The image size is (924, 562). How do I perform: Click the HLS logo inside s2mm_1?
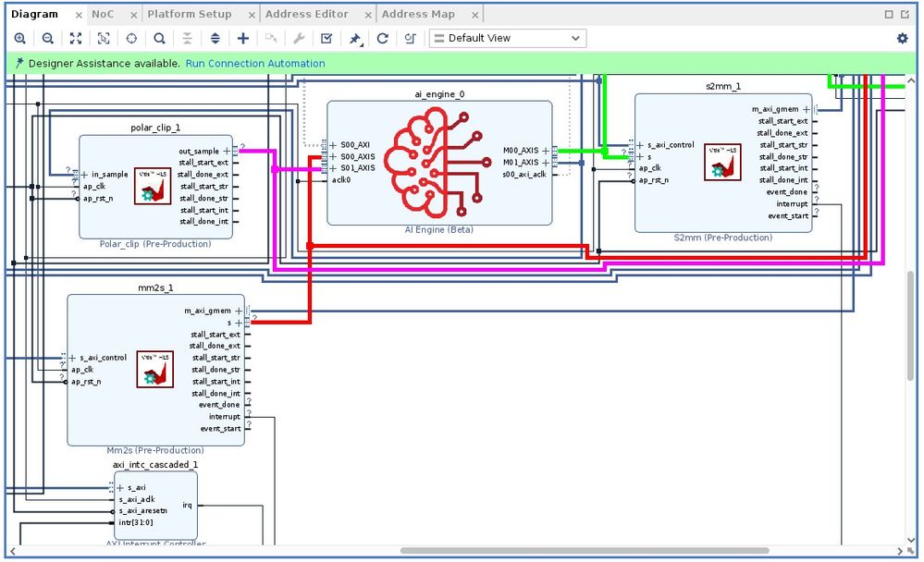point(722,162)
